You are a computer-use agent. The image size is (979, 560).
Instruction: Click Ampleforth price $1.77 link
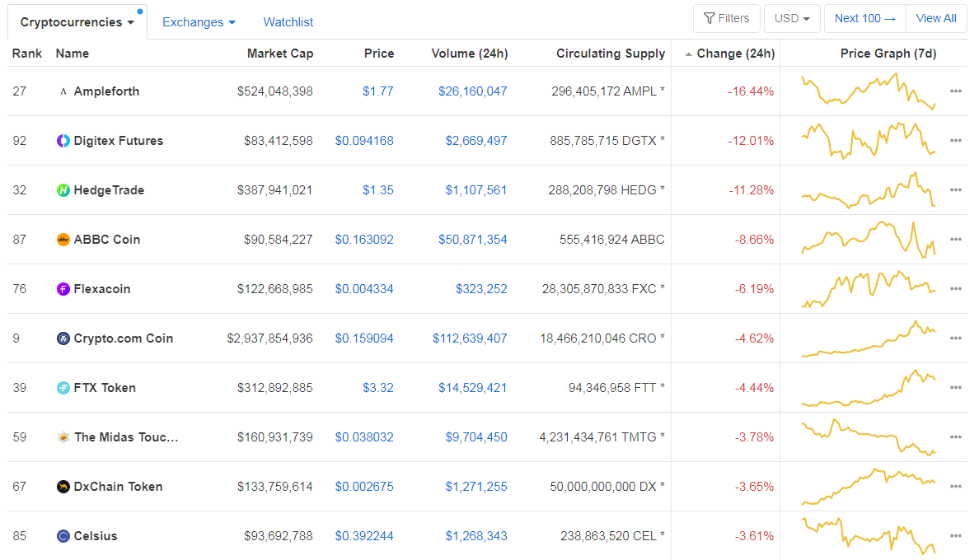click(x=377, y=91)
